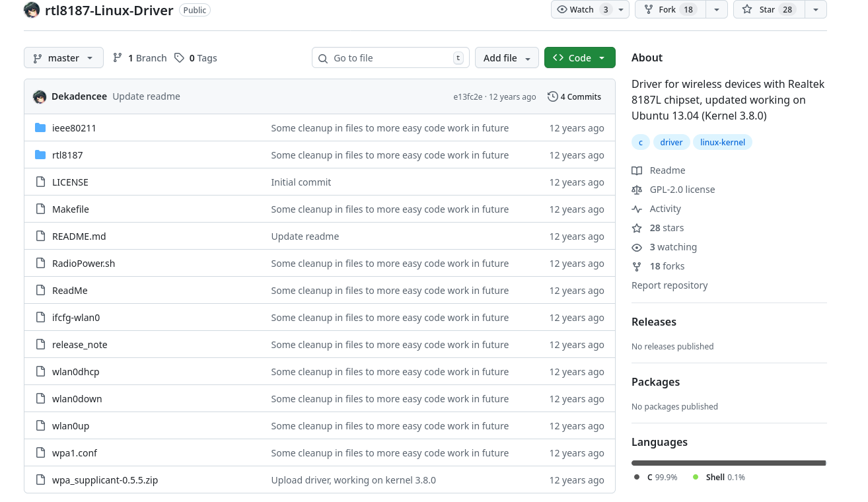868x502 pixels.
Task: Select the 'linux-kernel' topic tag
Action: [x=723, y=142]
